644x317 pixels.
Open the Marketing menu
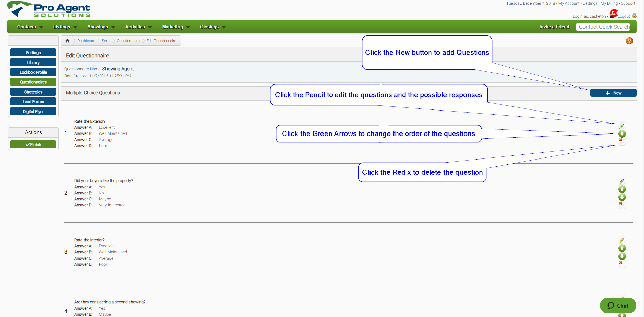[x=172, y=27]
